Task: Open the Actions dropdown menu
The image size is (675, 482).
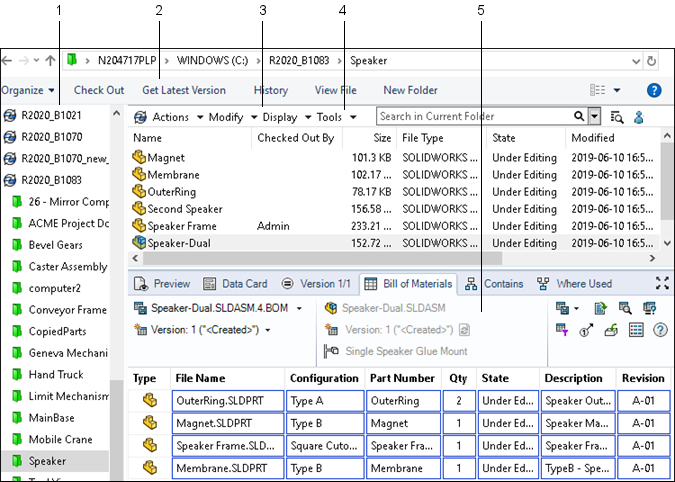Action: tap(171, 117)
